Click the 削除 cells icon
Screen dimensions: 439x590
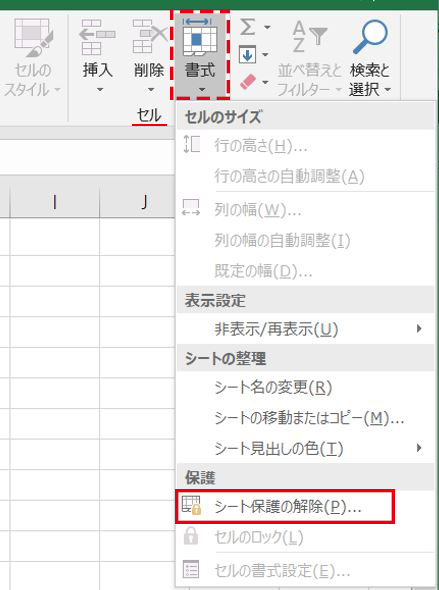point(149,37)
